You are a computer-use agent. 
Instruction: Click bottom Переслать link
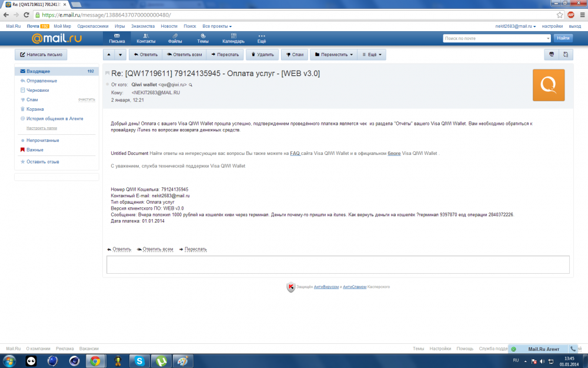tap(196, 249)
